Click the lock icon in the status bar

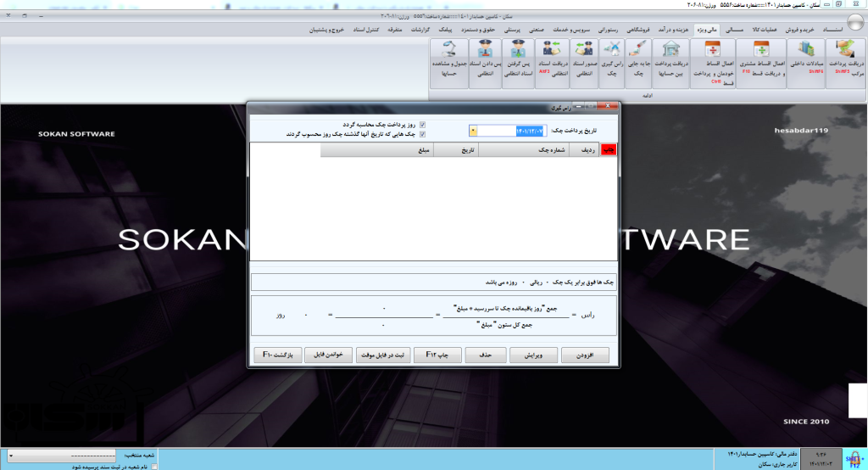(x=854, y=458)
